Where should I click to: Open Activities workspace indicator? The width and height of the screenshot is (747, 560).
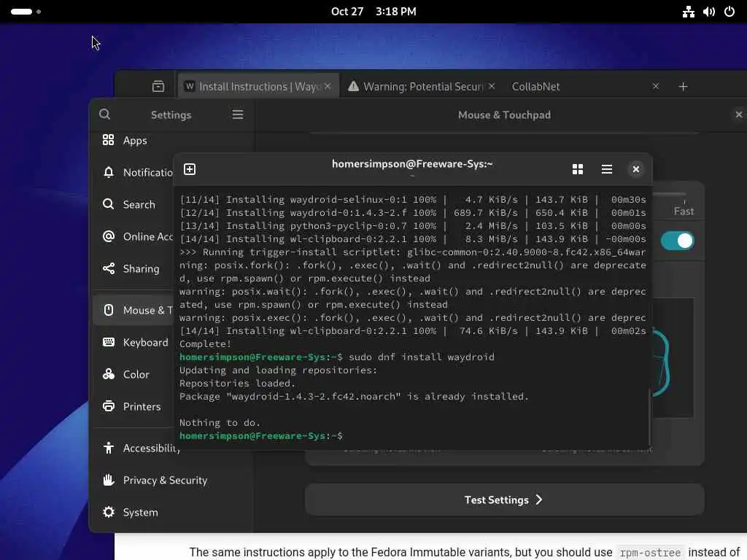[x=26, y=12]
